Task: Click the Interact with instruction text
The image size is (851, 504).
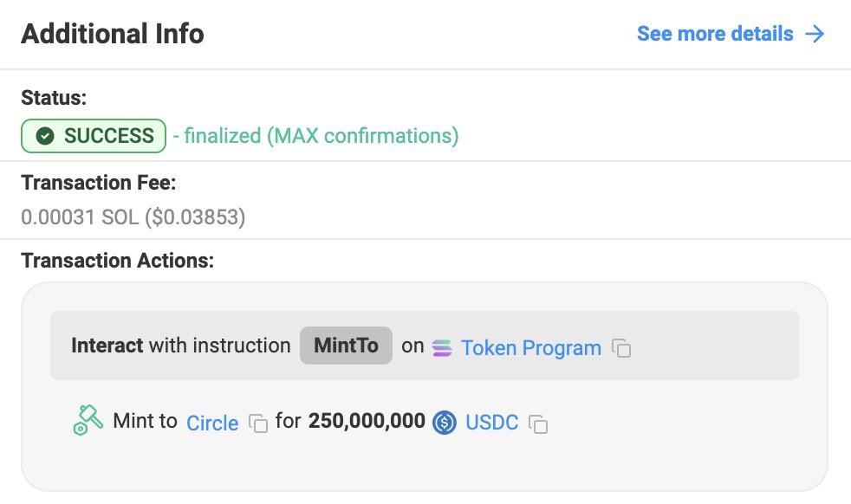Action: pyautogui.click(x=180, y=346)
